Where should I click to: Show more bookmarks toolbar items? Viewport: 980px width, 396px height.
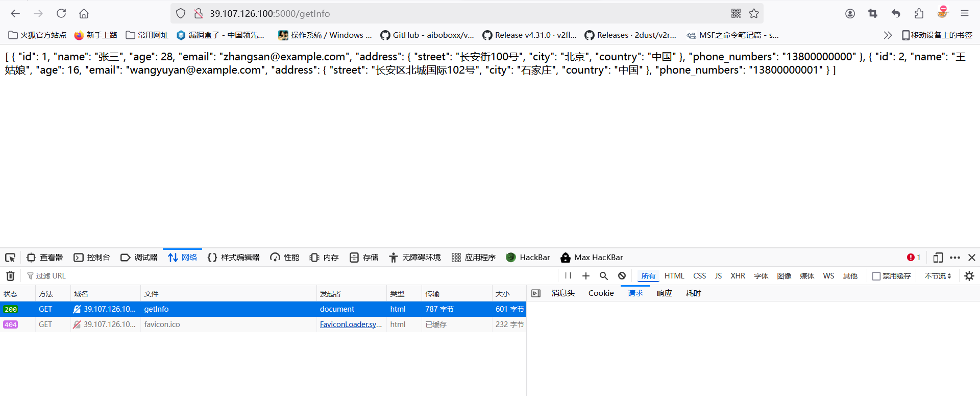(x=888, y=35)
